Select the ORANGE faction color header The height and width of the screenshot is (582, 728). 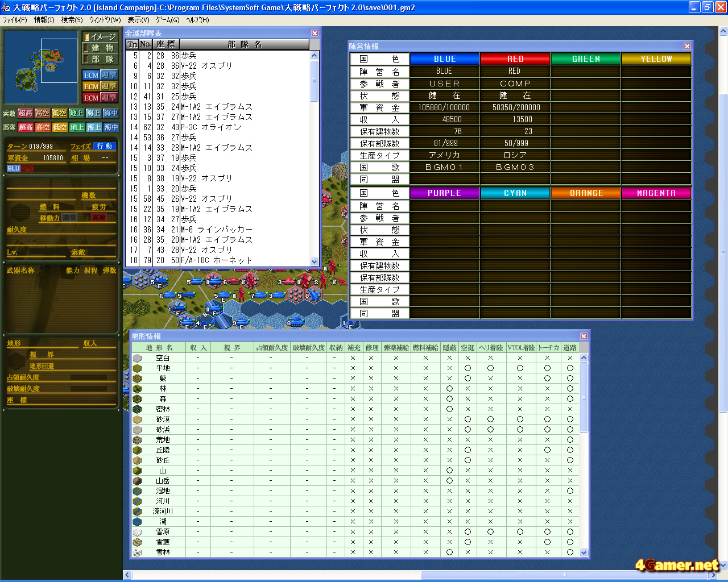586,193
